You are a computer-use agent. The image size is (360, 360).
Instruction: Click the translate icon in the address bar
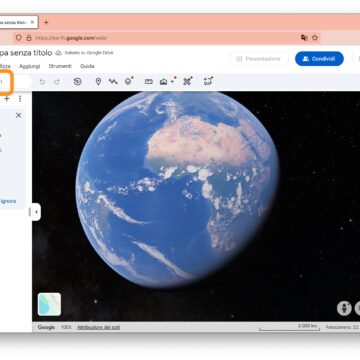pos(304,38)
